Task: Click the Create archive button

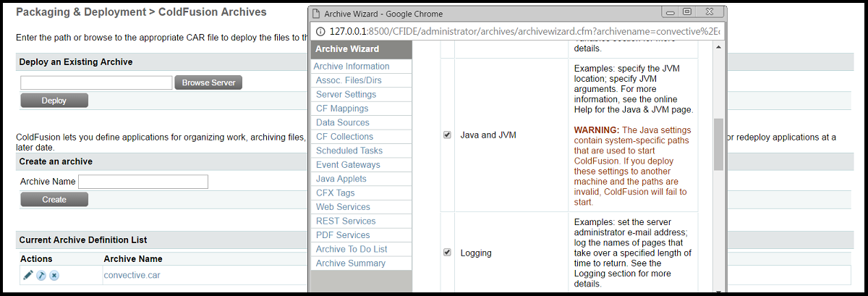Action: click(x=54, y=199)
